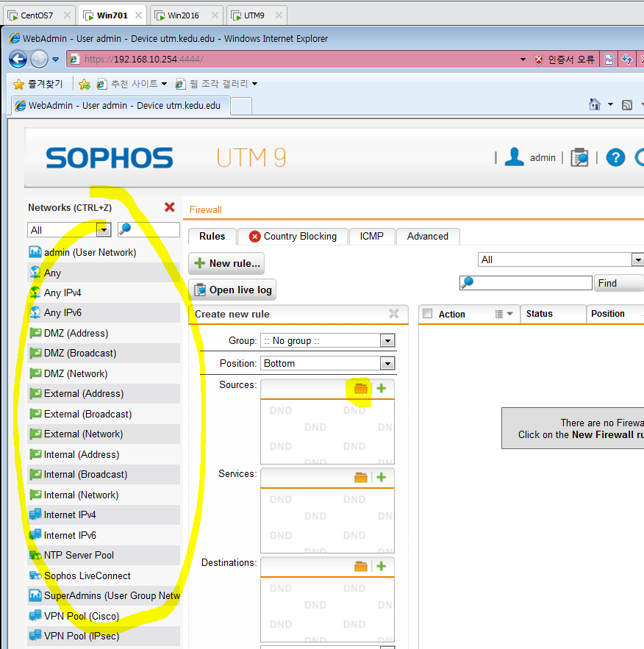
Task: Click the blue help question mark icon
Action: click(x=615, y=158)
